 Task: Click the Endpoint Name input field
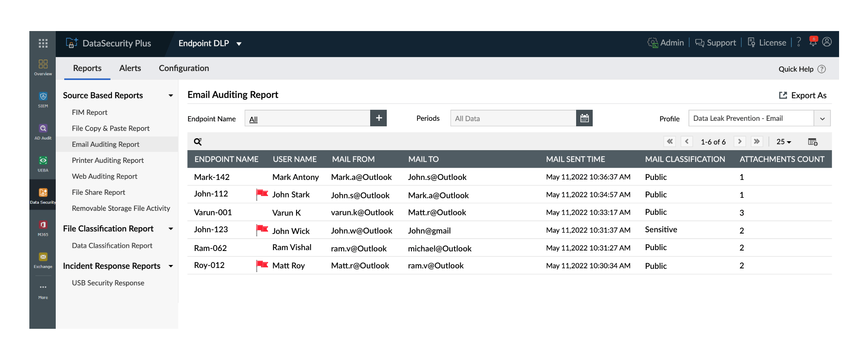pyautogui.click(x=308, y=118)
